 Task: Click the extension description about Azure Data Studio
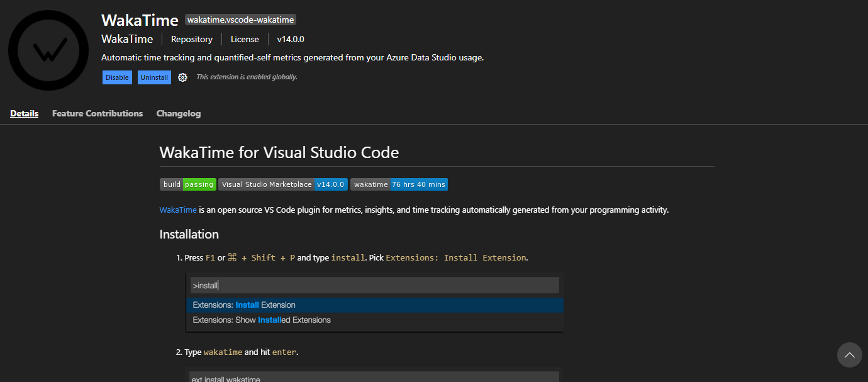pyautogui.click(x=292, y=57)
